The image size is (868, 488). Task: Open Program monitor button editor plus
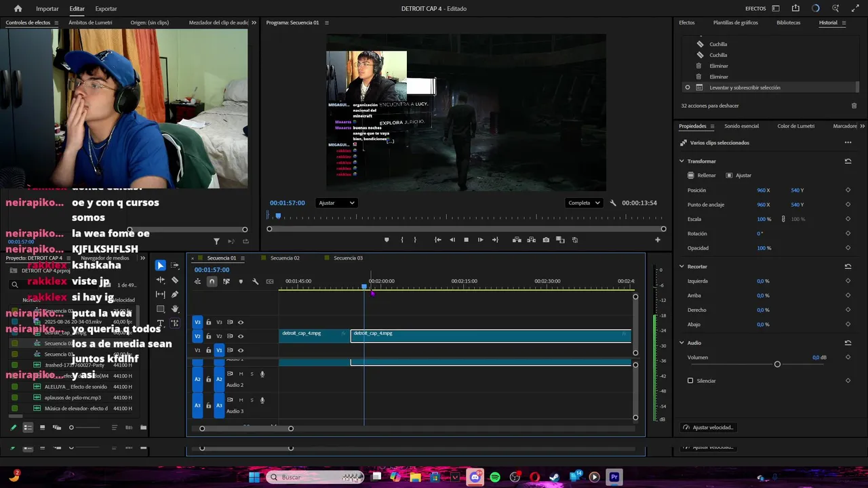tap(657, 240)
